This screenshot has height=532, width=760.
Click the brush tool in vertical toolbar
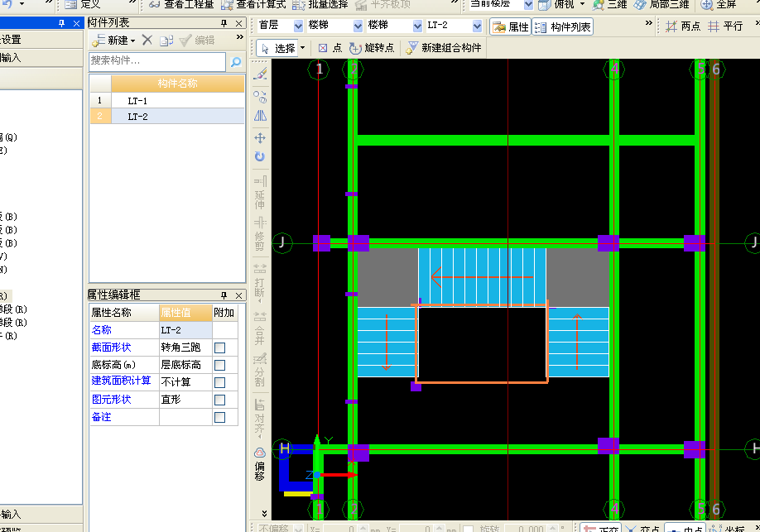click(260, 74)
